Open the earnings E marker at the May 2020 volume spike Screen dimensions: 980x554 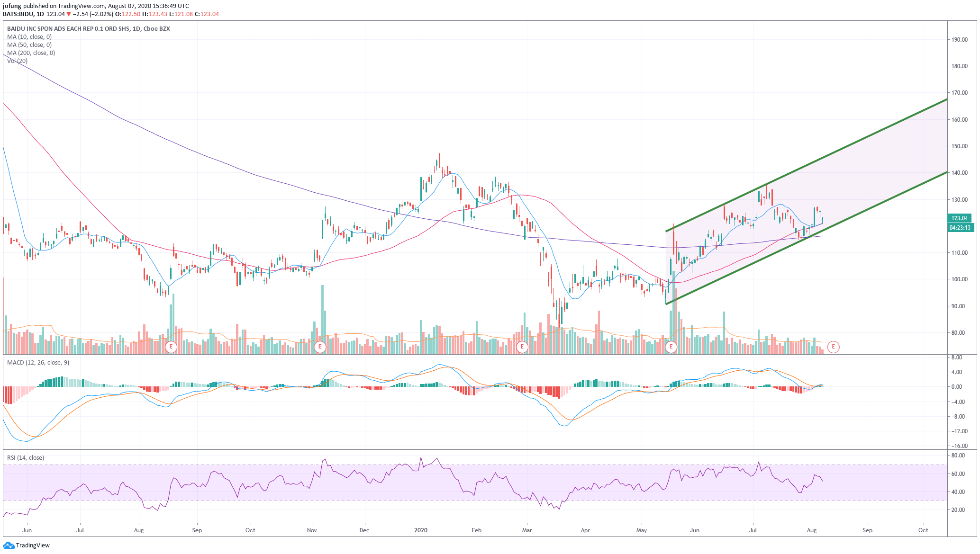671,347
